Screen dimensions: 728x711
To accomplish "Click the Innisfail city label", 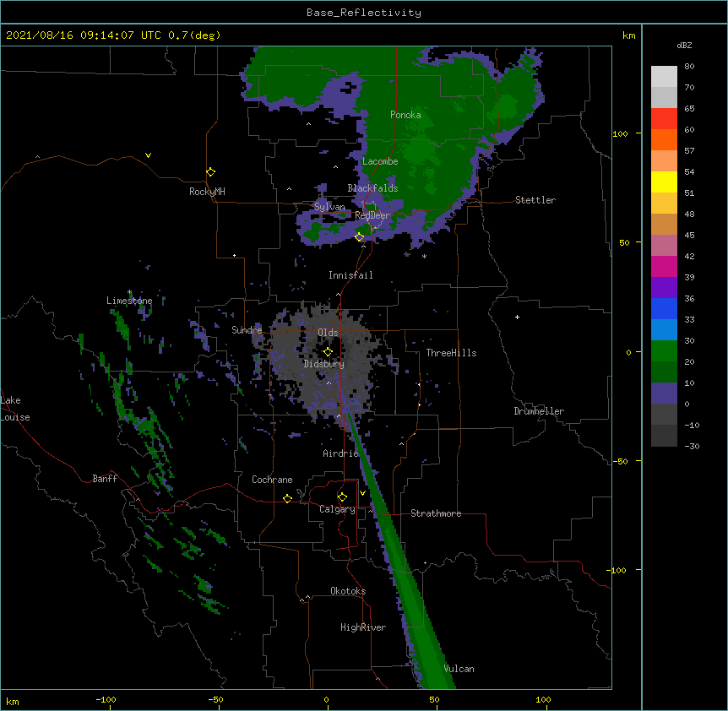I will pyautogui.click(x=350, y=275).
